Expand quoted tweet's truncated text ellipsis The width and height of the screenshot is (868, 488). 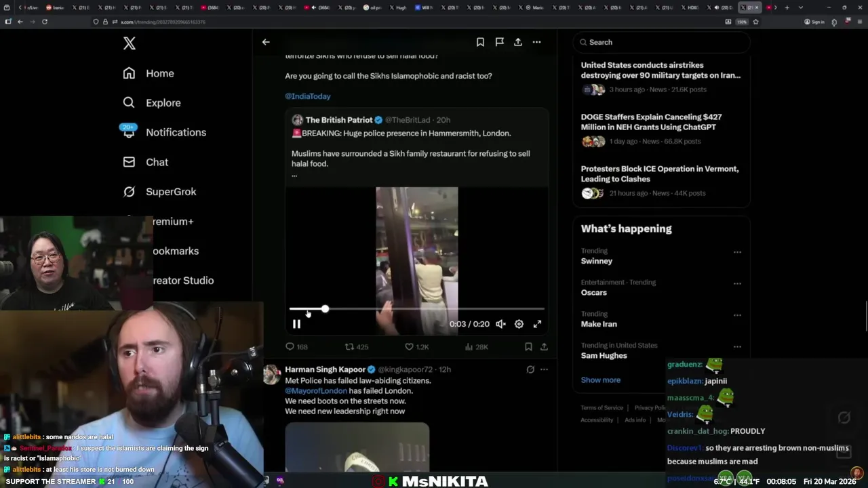[294, 175]
